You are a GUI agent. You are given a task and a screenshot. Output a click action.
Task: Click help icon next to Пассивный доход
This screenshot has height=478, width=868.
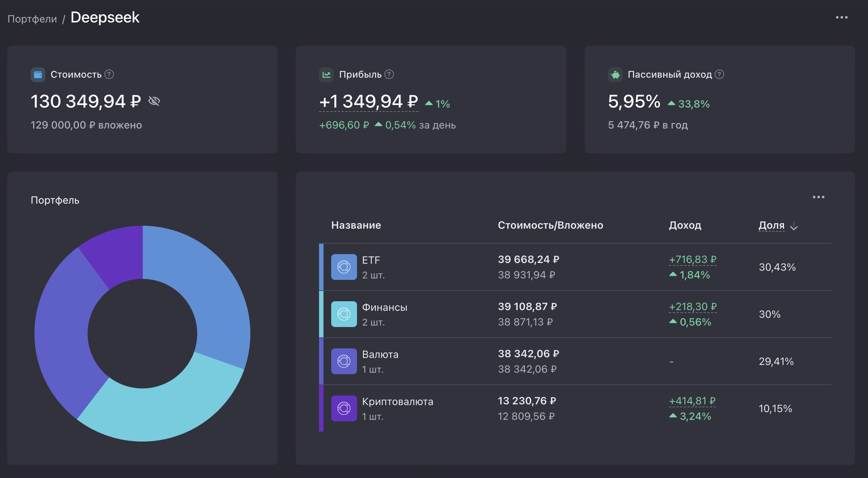click(x=719, y=74)
